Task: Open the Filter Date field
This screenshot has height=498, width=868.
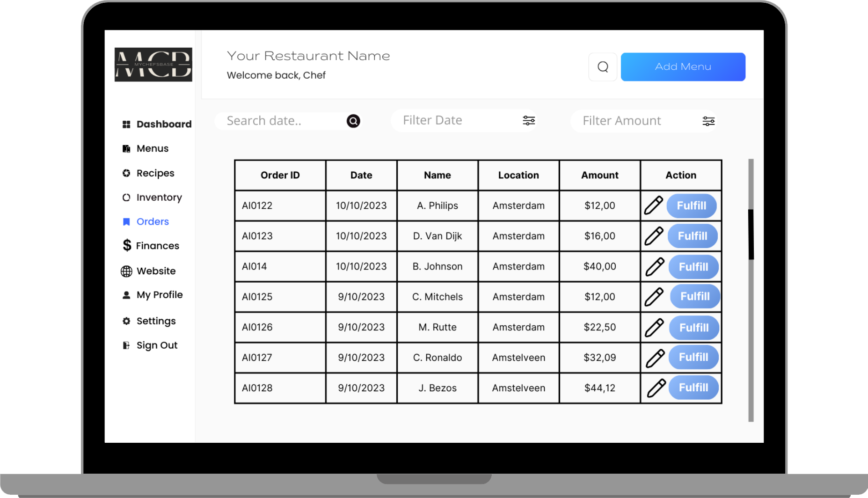Action: pyautogui.click(x=464, y=121)
